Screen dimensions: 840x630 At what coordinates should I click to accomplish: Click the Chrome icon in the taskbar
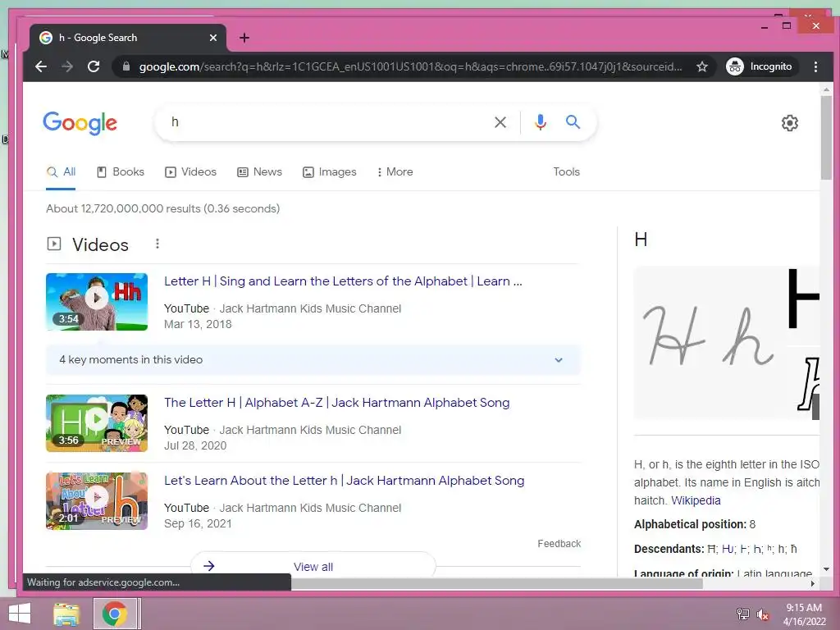[x=115, y=614]
